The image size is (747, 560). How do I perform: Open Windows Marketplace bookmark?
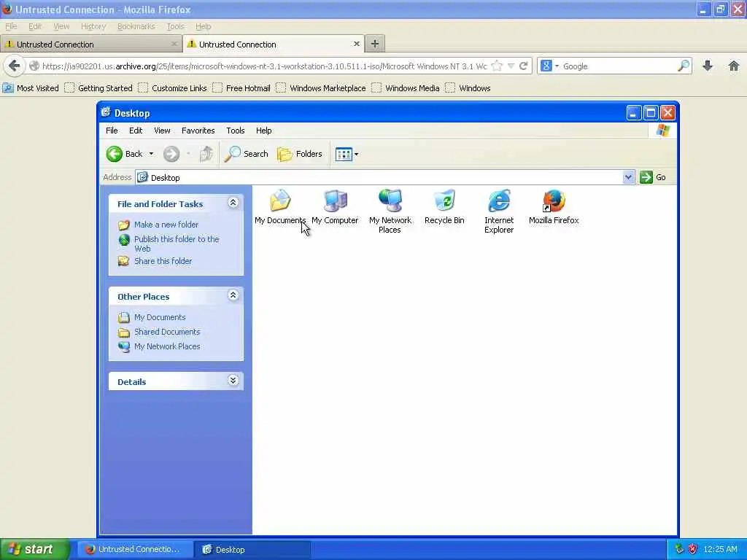[322, 88]
